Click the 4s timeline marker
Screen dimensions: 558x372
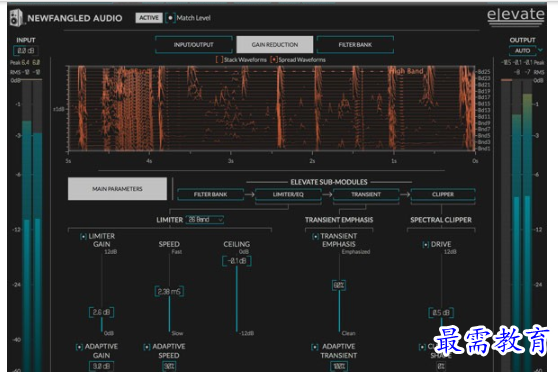point(149,161)
